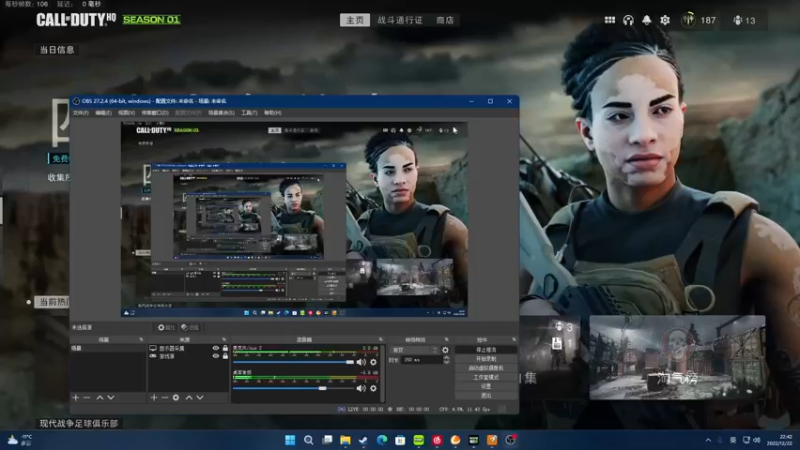Adjust the mic/Aux volume slider
This screenshot has width=800, height=450.
click(293, 362)
